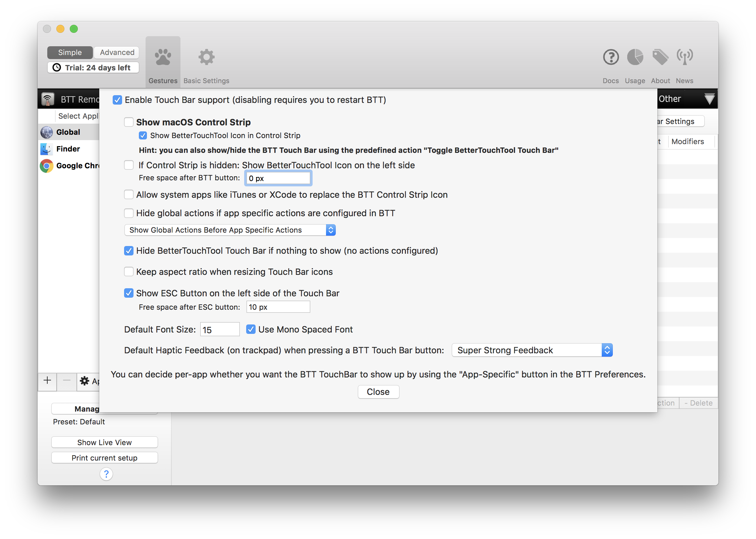Click the Docs help icon

(x=611, y=57)
